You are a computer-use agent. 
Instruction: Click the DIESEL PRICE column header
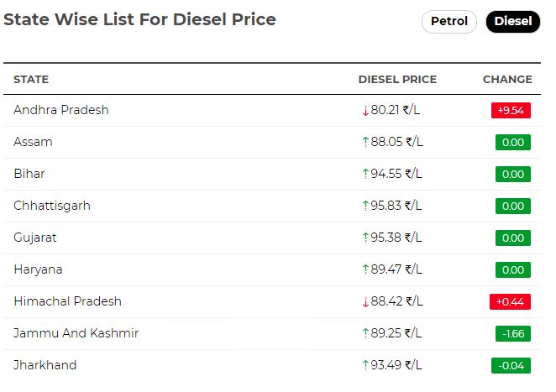point(397,80)
